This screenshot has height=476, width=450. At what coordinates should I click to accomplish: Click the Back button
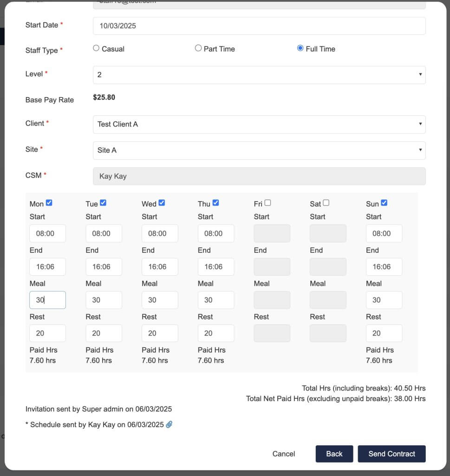[334, 454]
